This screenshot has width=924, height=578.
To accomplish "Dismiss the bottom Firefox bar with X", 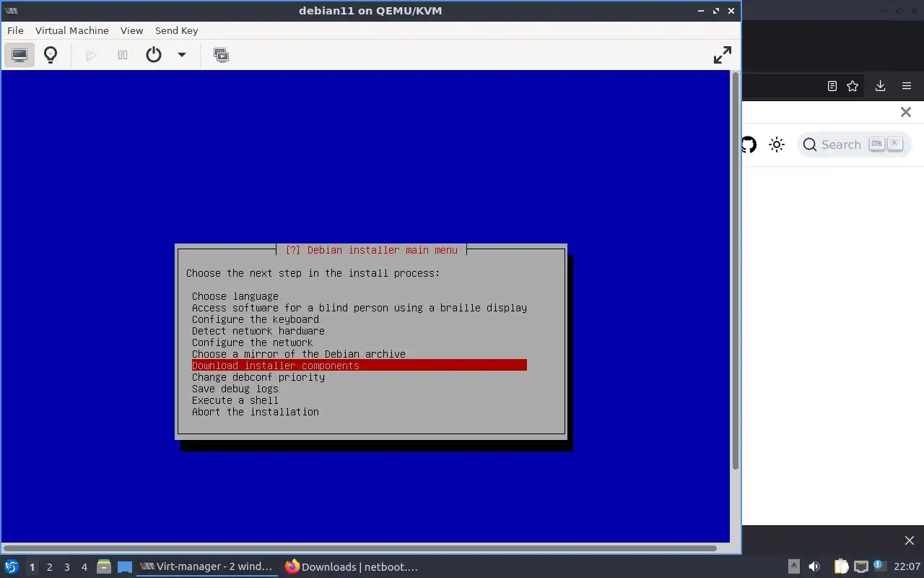I will (910, 540).
